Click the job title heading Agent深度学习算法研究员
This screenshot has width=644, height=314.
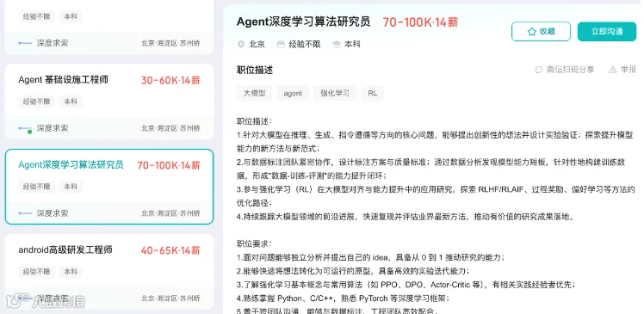tap(304, 22)
